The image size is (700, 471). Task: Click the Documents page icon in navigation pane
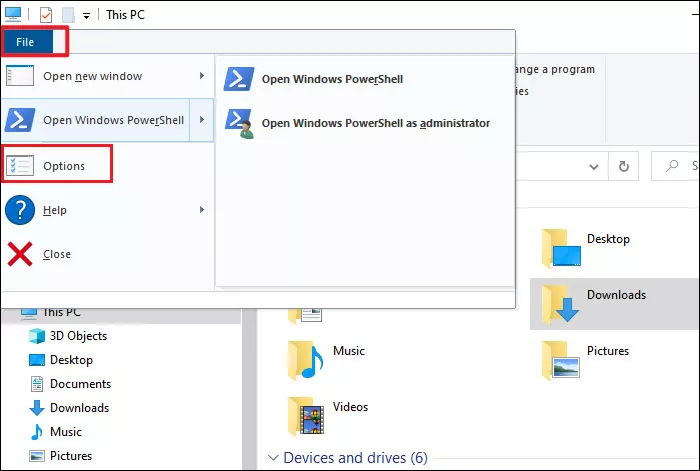(x=37, y=384)
